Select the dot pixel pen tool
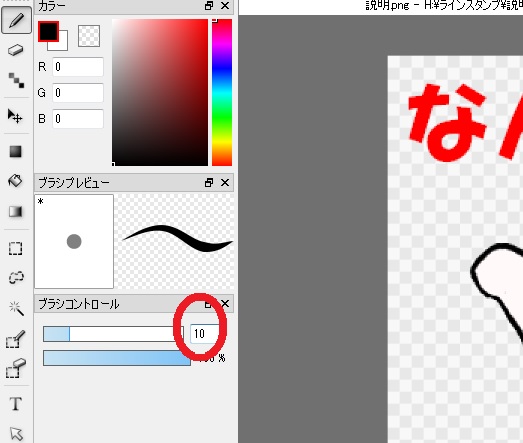The width and height of the screenshot is (523, 443). pos(16,80)
